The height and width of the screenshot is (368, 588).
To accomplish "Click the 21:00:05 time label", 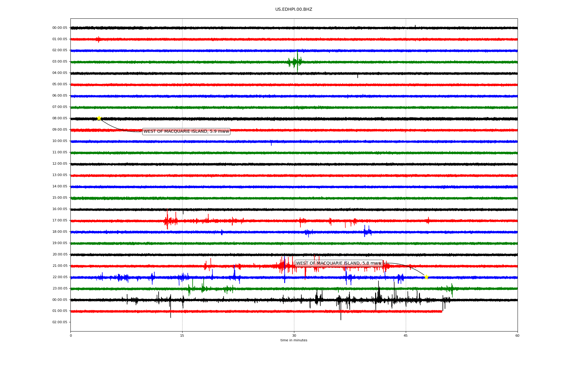I will [x=60, y=266].
